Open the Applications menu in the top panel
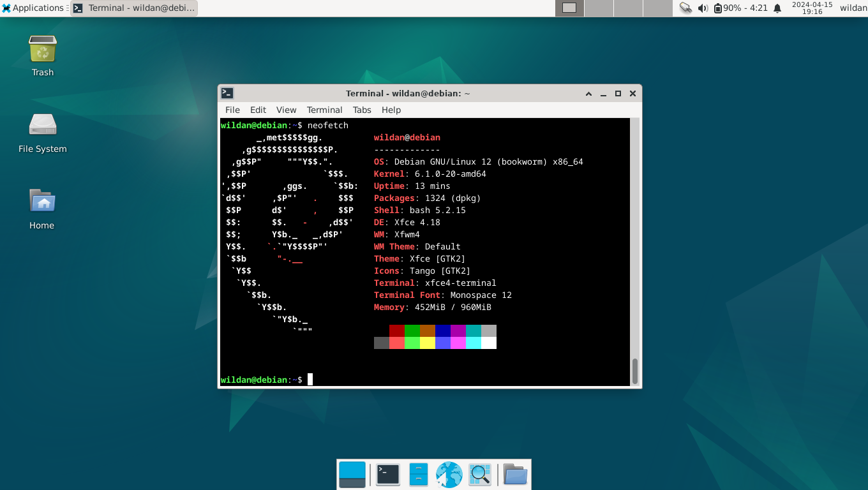Viewport: 868px width, 490px height. (33, 8)
